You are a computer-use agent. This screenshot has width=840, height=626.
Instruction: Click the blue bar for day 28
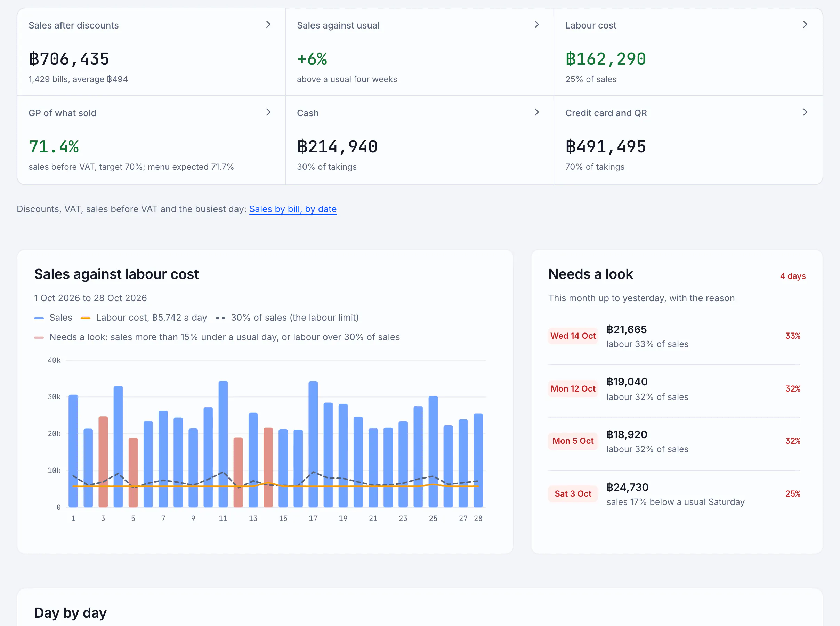(478, 460)
